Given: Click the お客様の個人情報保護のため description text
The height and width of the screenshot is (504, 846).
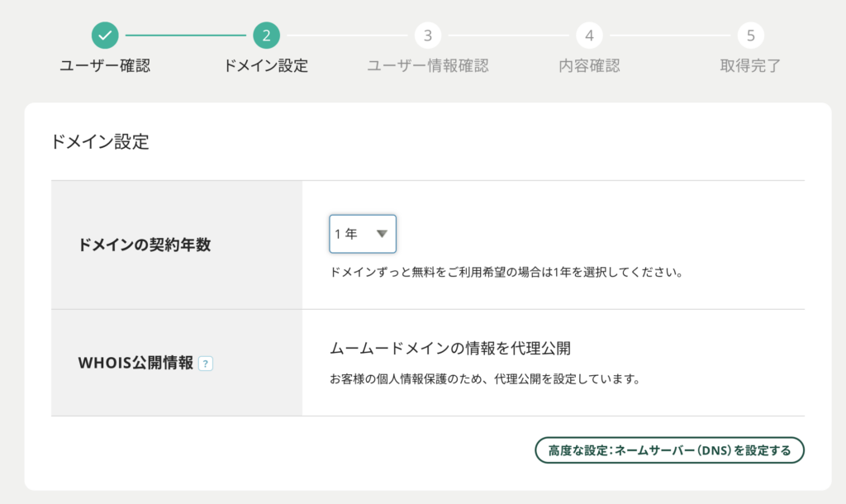Looking at the screenshot, I should point(485,380).
